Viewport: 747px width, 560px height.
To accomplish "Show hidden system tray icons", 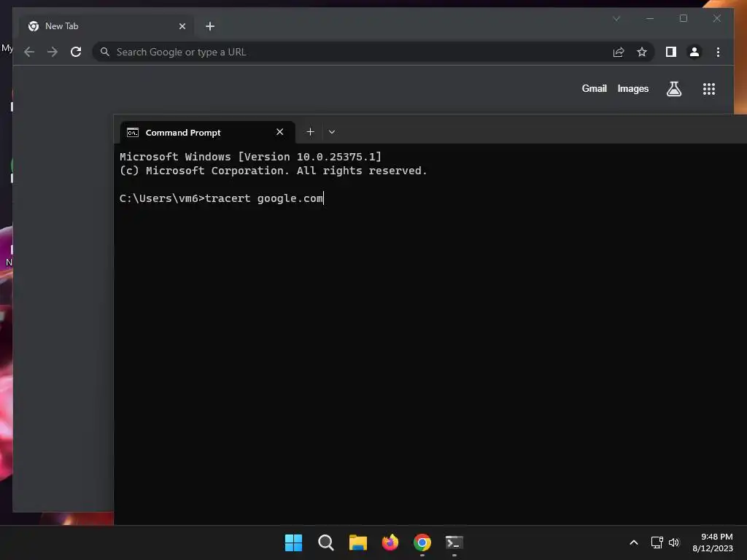I will (634, 542).
